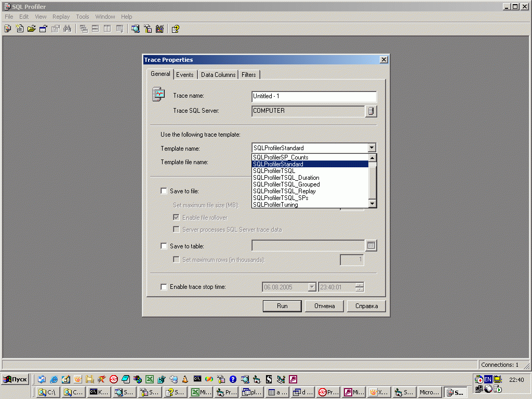Click the command prompt quick launch icon

click(x=197, y=379)
